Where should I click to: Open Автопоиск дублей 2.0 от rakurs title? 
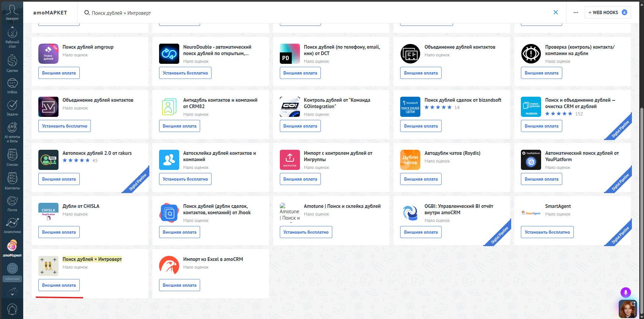tap(97, 153)
